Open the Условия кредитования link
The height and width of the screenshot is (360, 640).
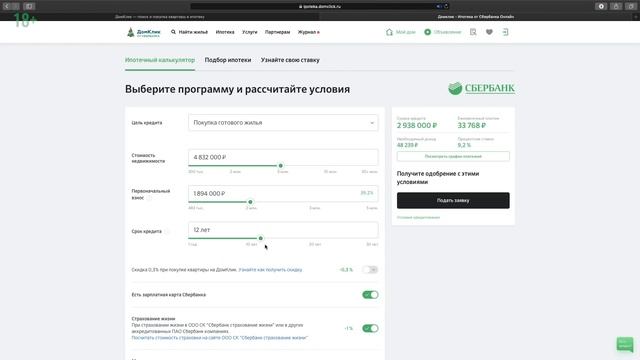pos(418,218)
